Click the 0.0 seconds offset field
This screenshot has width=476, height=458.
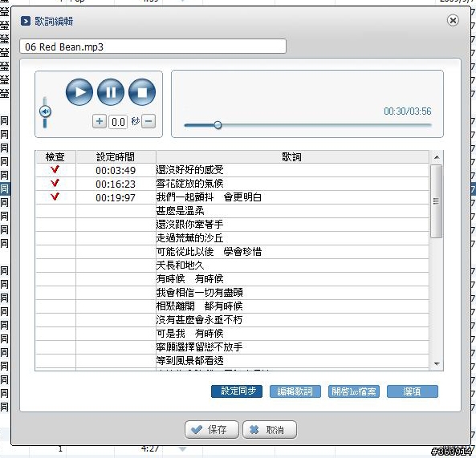[x=118, y=122]
